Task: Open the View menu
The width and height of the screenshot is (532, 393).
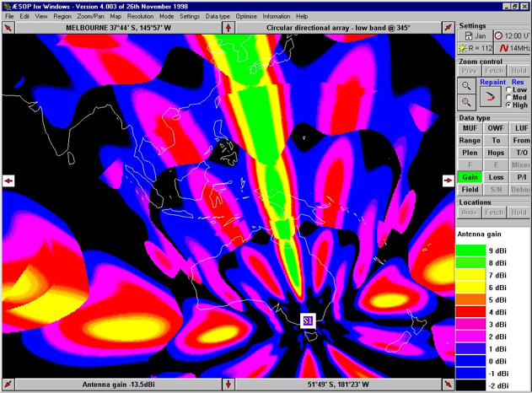Action: tap(41, 16)
